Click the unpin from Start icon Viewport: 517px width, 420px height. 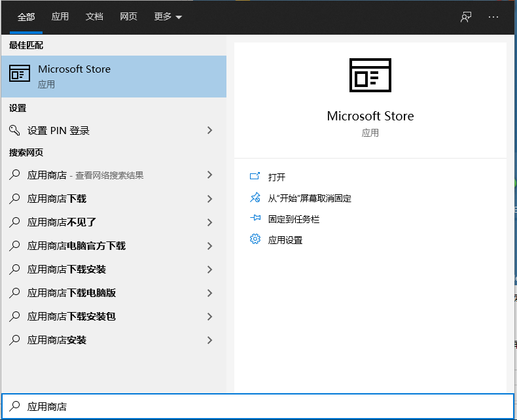tap(255, 198)
